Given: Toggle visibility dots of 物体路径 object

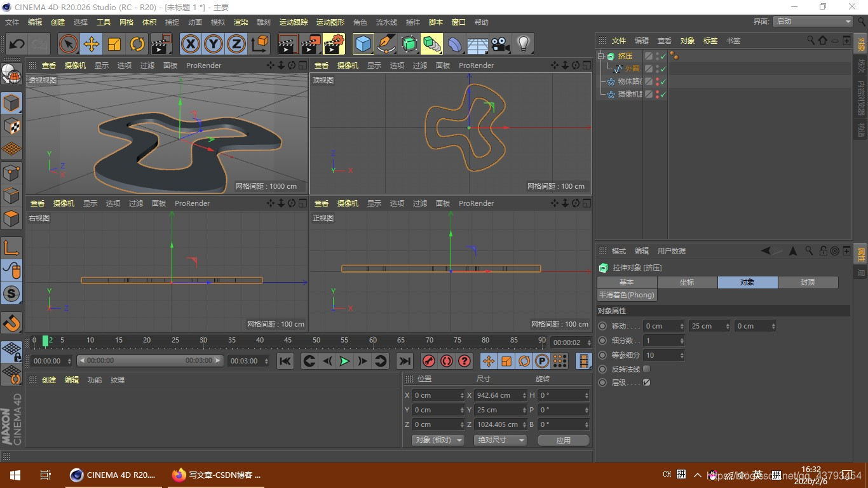Looking at the screenshot, I should point(657,81).
